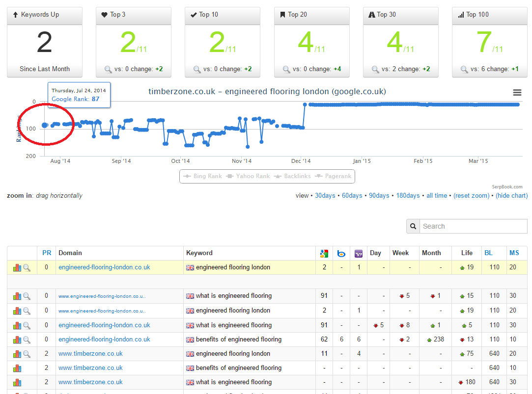
Task: Open chart icon for row with Week change 5
Action: [17, 296]
